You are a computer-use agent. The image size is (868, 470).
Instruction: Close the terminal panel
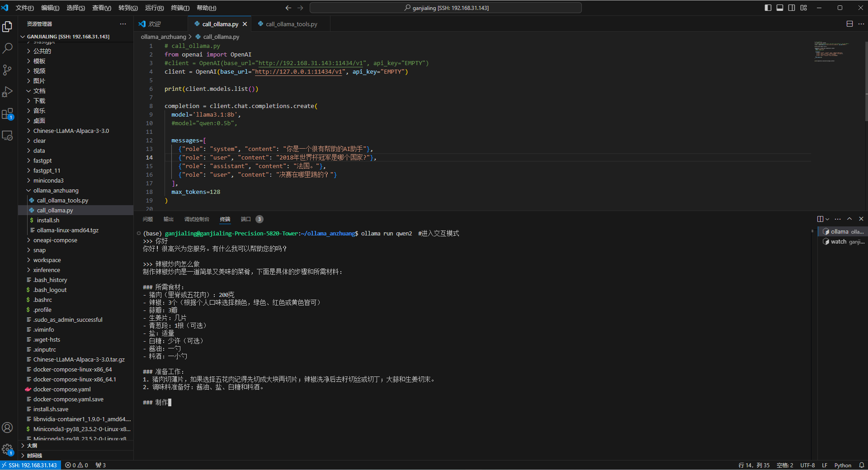click(861, 219)
